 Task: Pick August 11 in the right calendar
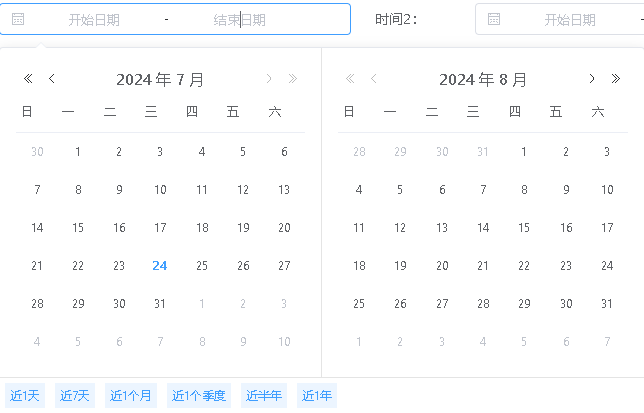click(x=359, y=228)
